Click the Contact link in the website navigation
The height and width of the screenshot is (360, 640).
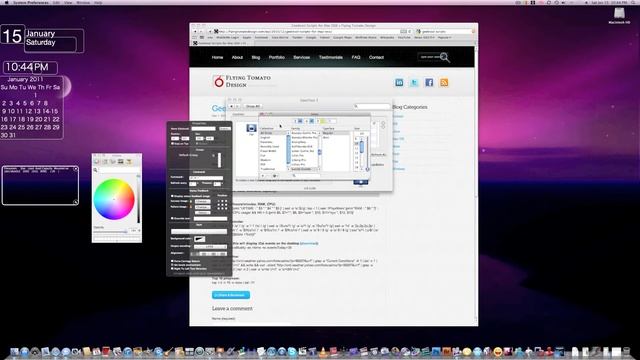(376, 58)
